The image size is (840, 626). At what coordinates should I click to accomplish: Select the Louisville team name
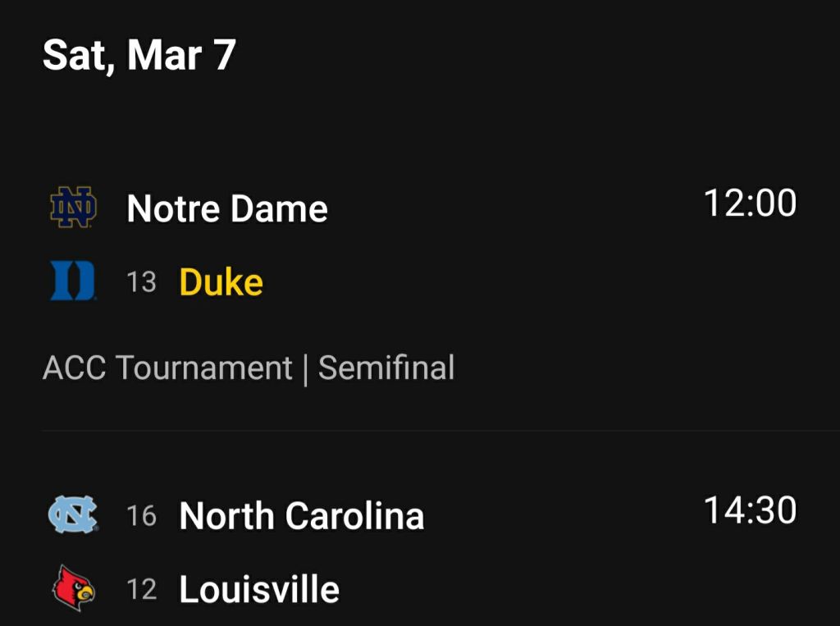pos(259,590)
